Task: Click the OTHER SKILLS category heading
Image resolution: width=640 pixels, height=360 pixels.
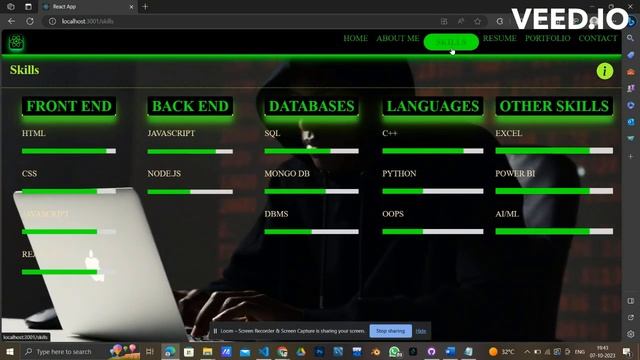Action: tap(554, 106)
